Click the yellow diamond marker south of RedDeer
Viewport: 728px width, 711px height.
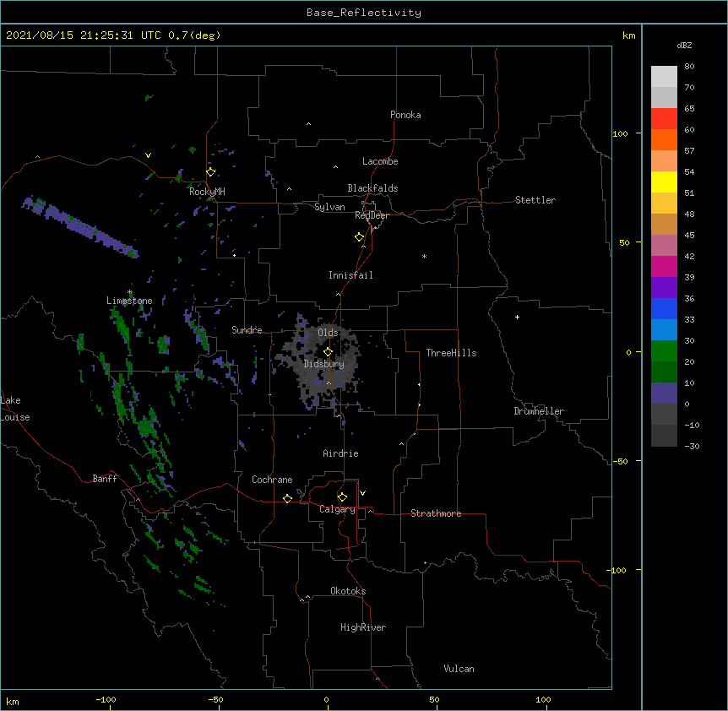click(x=360, y=237)
